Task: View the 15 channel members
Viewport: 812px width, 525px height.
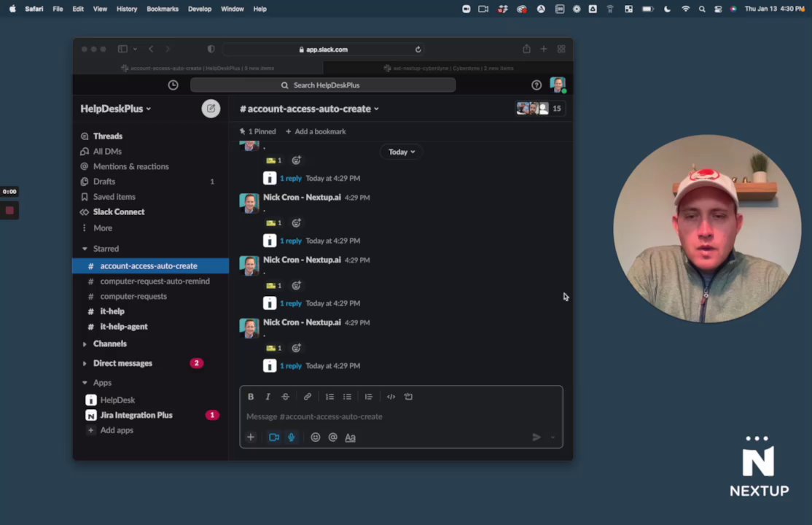Action: [x=540, y=109]
